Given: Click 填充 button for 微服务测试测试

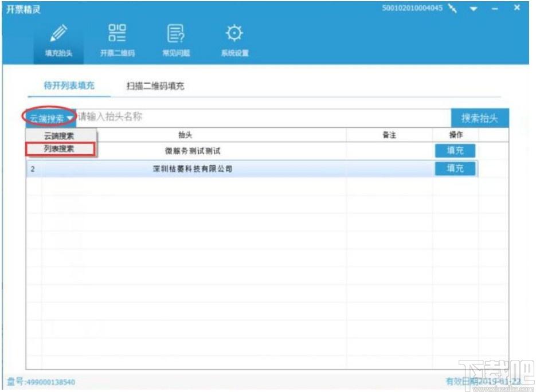Looking at the screenshot, I should click(x=455, y=150).
